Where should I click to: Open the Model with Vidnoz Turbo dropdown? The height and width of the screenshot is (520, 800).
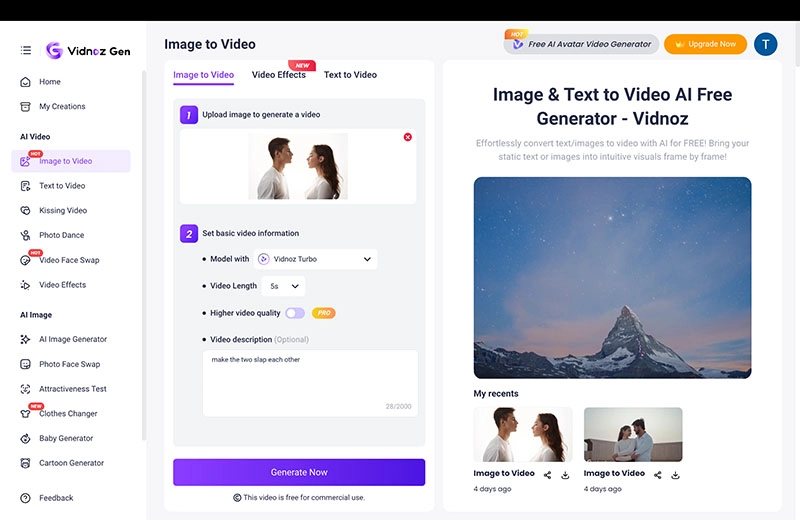tap(315, 259)
